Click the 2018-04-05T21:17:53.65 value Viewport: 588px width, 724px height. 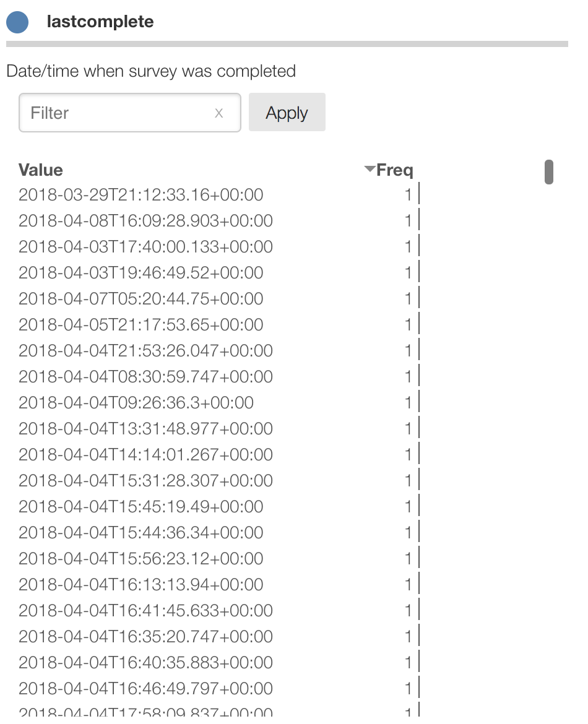coord(141,325)
